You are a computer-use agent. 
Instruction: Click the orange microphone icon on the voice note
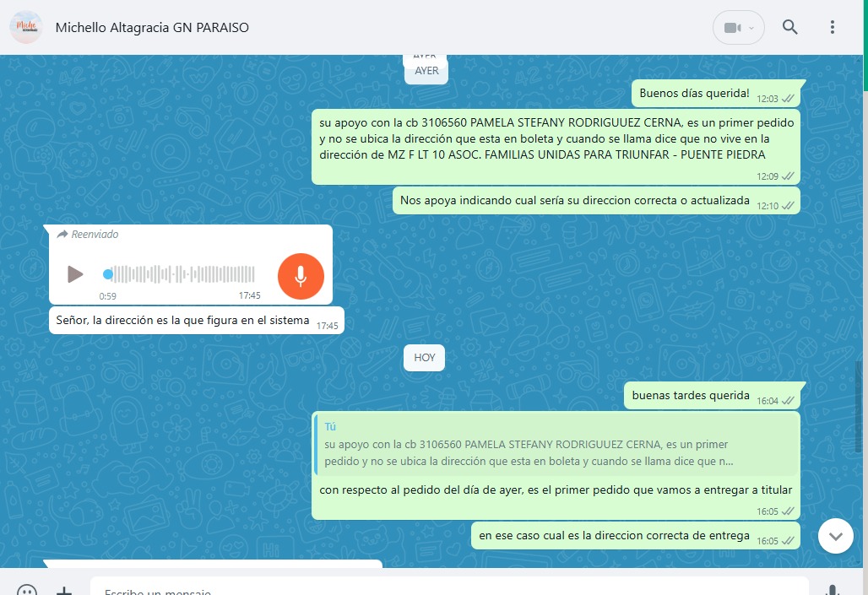301,276
